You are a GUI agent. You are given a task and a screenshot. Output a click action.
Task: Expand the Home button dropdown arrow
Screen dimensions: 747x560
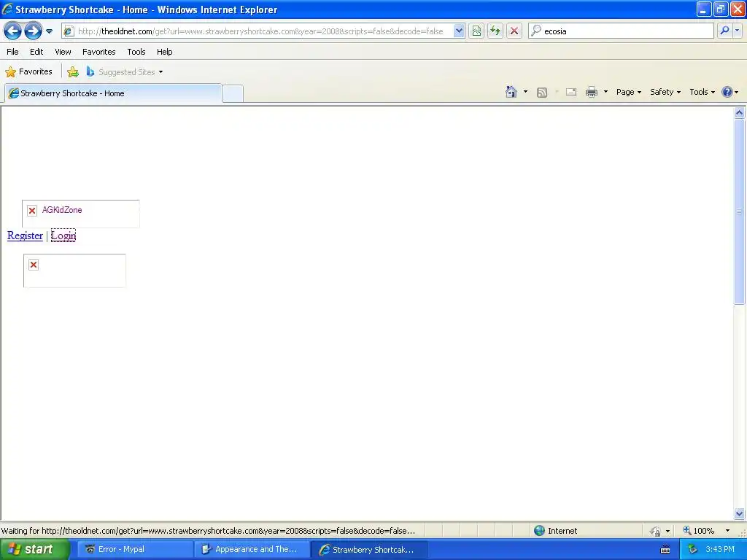[525, 92]
